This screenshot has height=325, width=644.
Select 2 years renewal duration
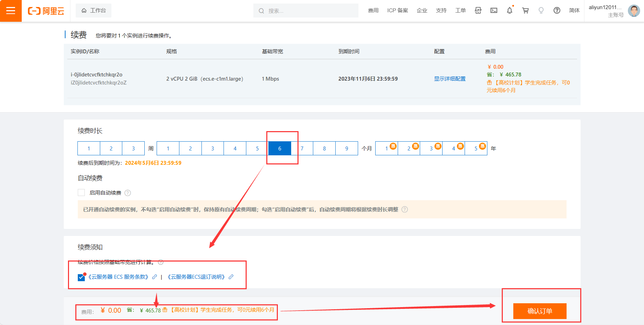(x=409, y=148)
